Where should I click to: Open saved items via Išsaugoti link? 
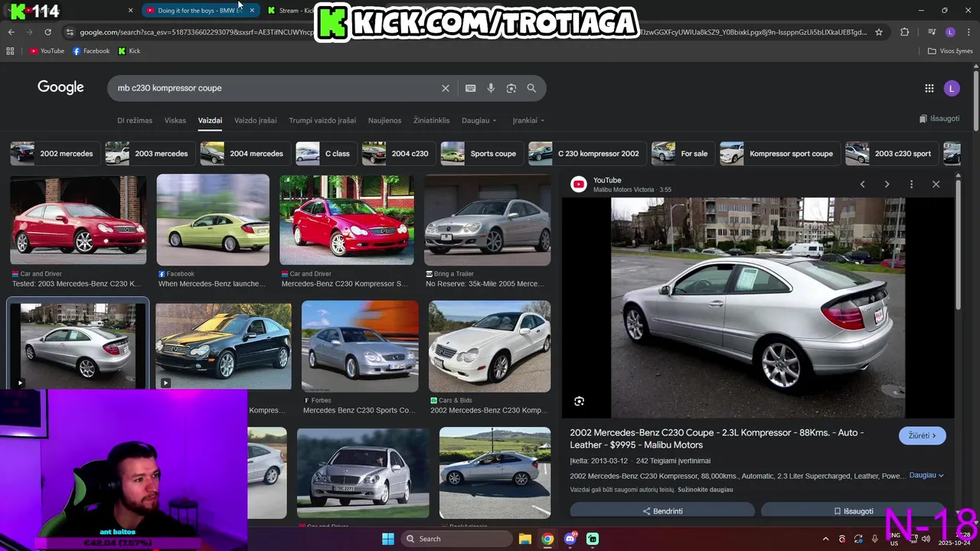pyautogui.click(x=939, y=119)
